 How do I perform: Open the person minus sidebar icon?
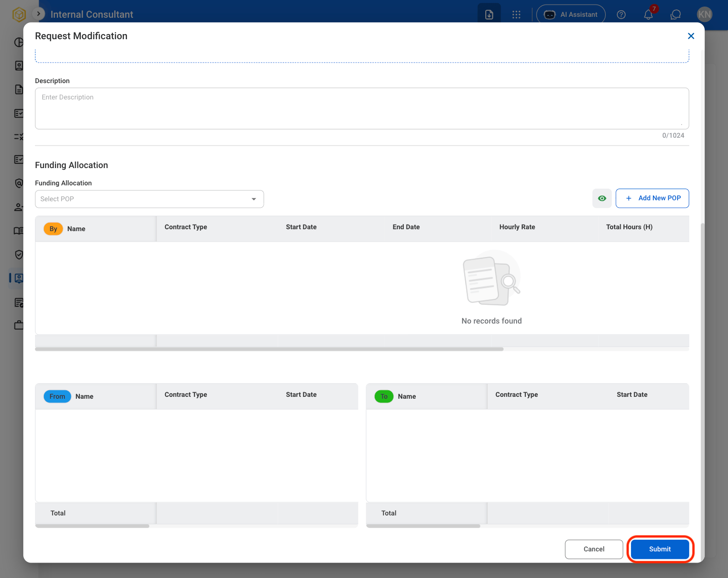pos(19,207)
